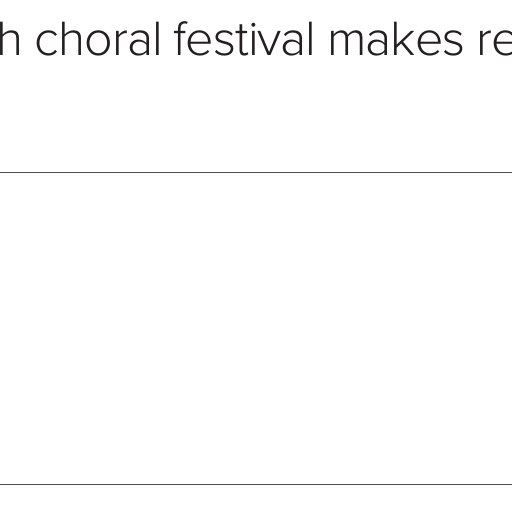
Task: Click the word "makes" in the headline
Action: click(x=396, y=39)
